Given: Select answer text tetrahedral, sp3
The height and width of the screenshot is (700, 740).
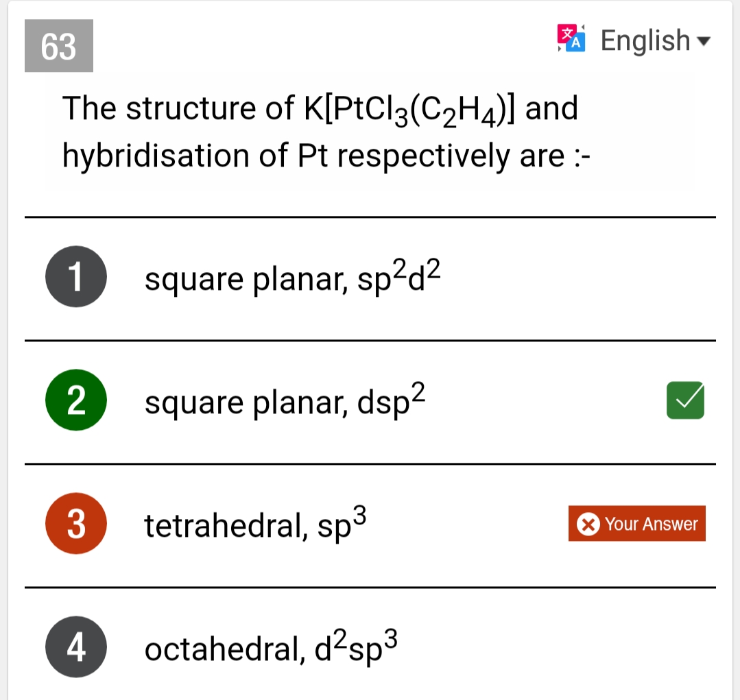Looking at the screenshot, I should coord(255,524).
